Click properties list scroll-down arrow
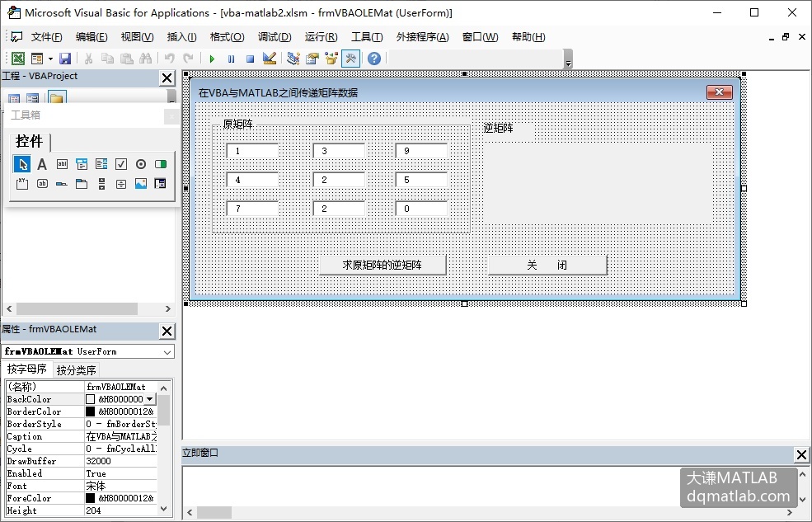The height and width of the screenshot is (522, 812). [164, 509]
